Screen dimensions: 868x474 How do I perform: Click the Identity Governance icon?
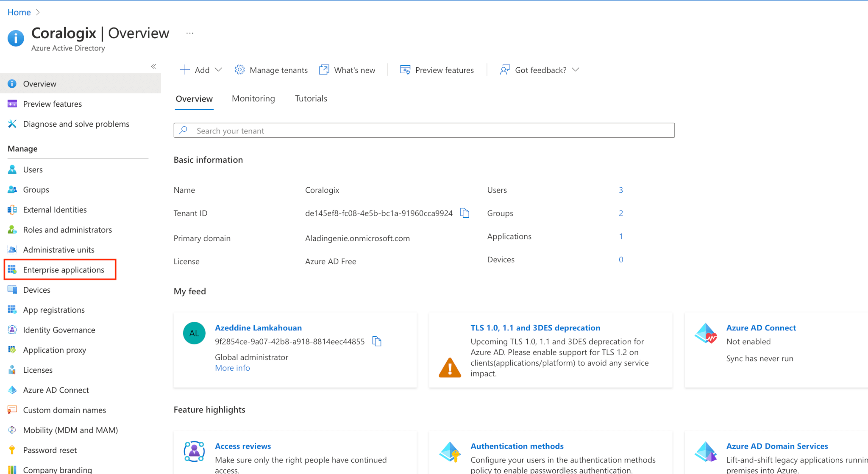pos(12,330)
